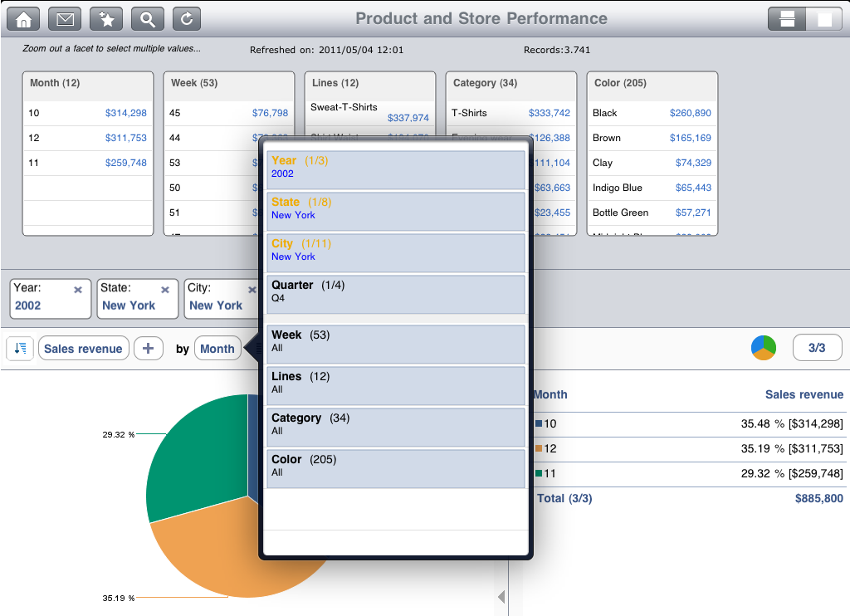Refresh the report data
The image size is (850, 616).
point(186,18)
